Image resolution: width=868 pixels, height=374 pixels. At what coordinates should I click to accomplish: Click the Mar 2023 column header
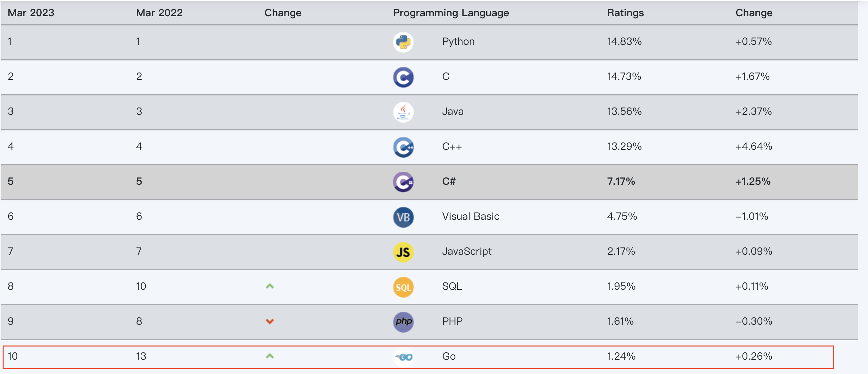click(x=31, y=13)
